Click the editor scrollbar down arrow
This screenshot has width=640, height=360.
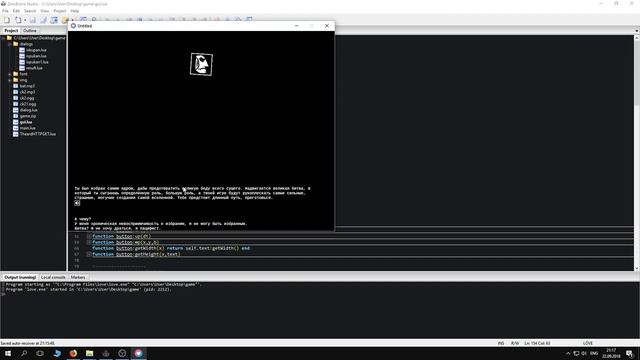637,268
